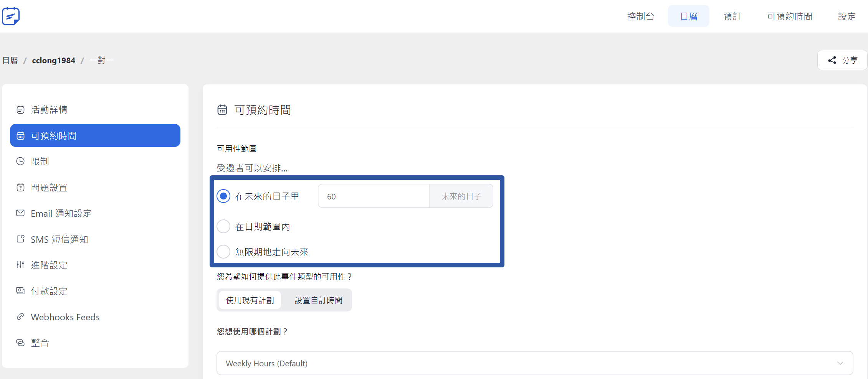
Task: Select the 在日期範圍內 radio option
Action: [x=223, y=227]
